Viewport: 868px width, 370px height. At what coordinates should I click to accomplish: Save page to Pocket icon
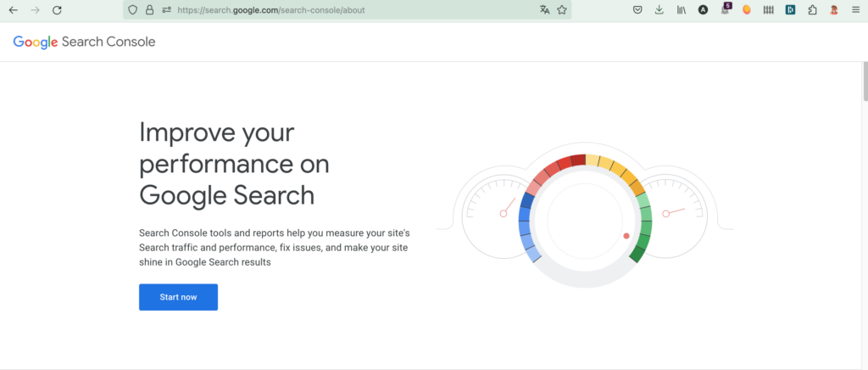637,10
